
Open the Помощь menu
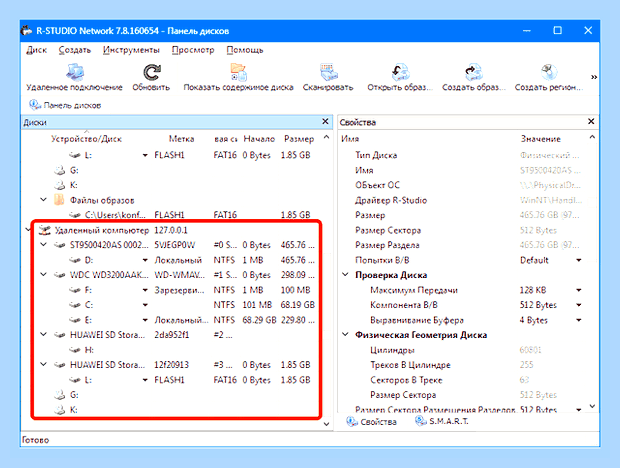point(245,50)
